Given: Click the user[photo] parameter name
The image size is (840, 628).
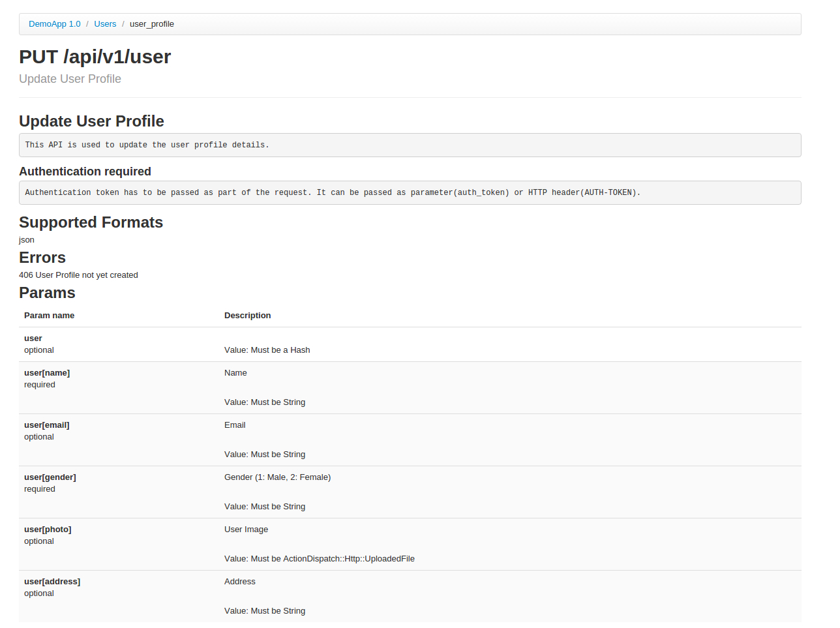Looking at the screenshot, I should 48,529.
